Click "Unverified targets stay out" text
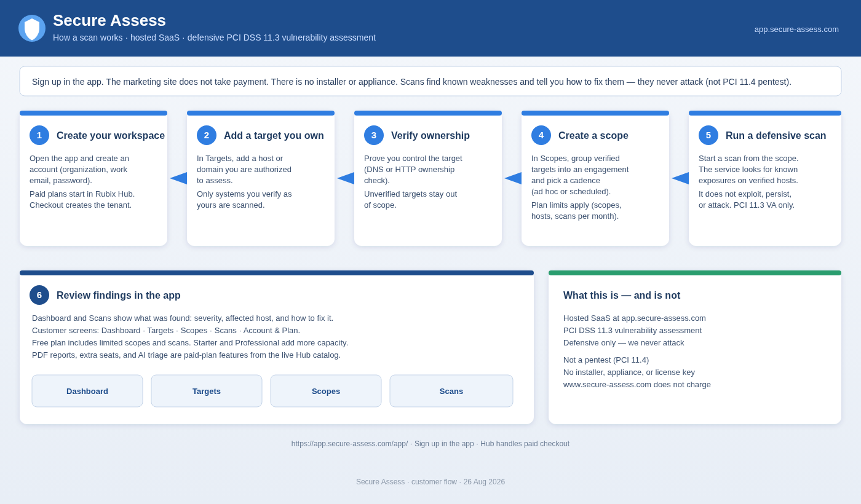 (410, 194)
